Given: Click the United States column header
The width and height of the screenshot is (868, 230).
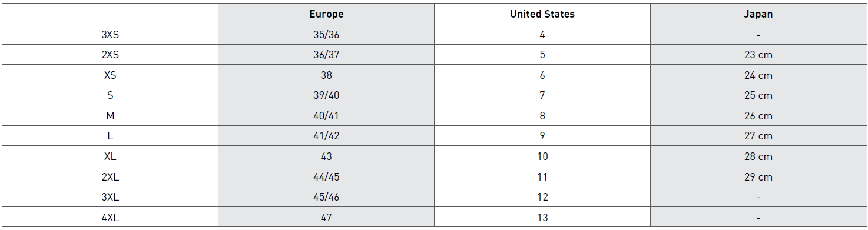Looking at the screenshot, I should point(542,14).
